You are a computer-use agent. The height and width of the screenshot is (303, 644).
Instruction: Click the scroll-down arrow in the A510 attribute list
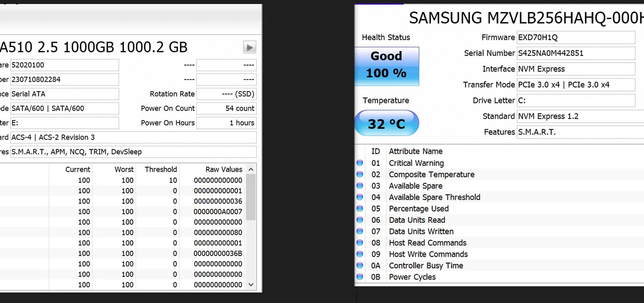251,284
